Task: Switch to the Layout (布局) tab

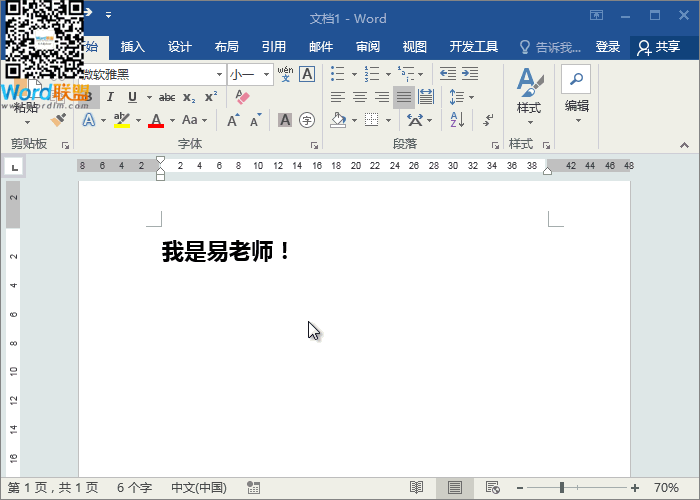Action: tap(227, 46)
